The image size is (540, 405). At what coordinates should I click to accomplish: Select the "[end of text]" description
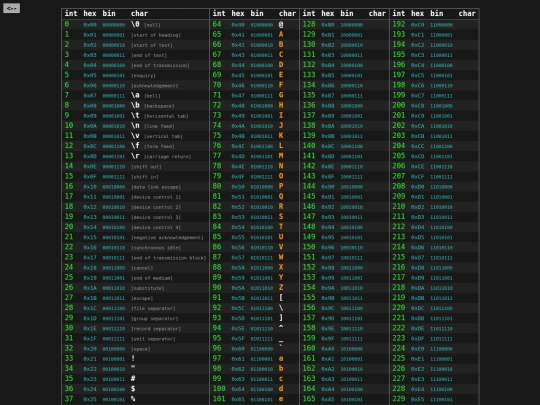coord(149,55)
